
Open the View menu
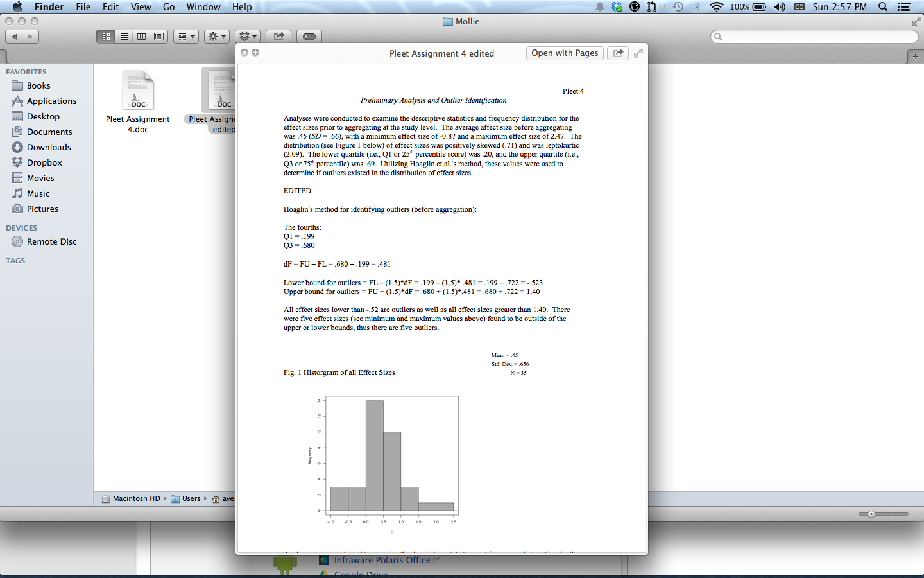pyautogui.click(x=141, y=7)
